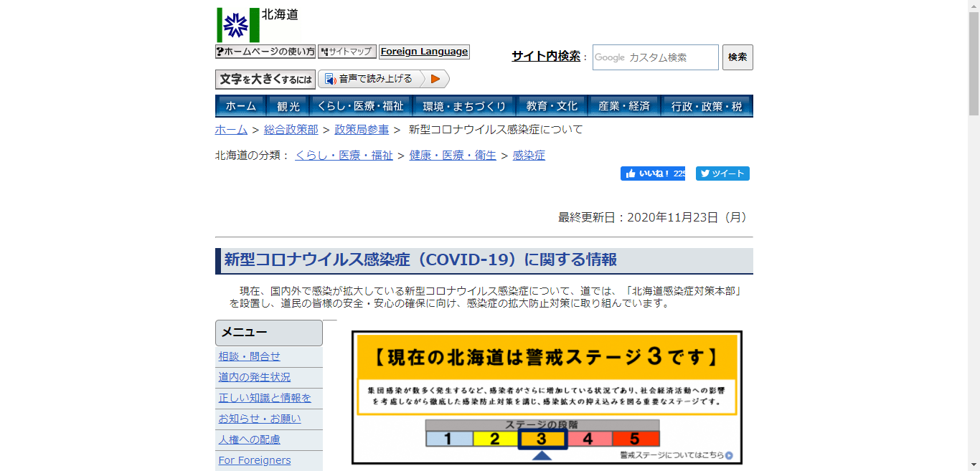The height and width of the screenshot is (471, 980).
Task: Click the サイト内検索 label
Action: pyautogui.click(x=546, y=56)
